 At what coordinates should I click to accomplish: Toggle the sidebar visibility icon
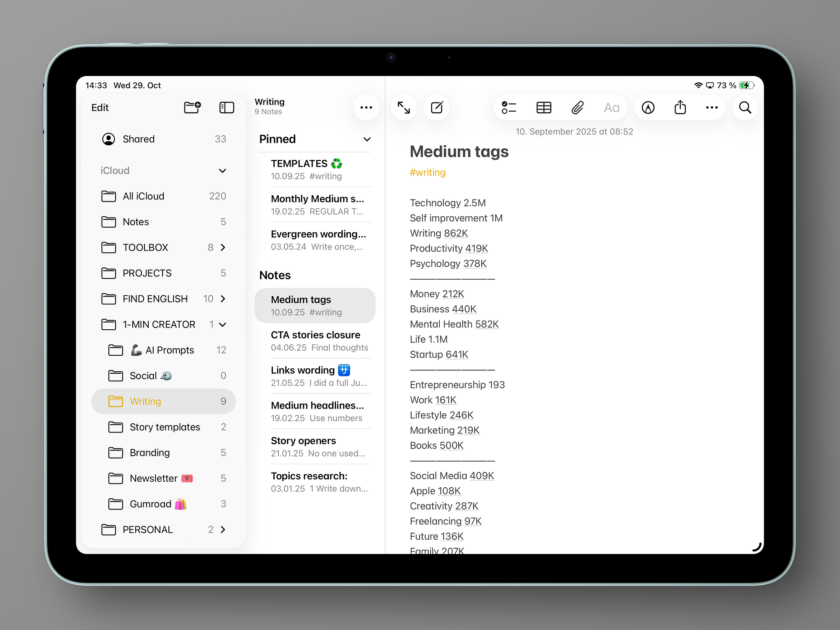[x=226, y=108]
